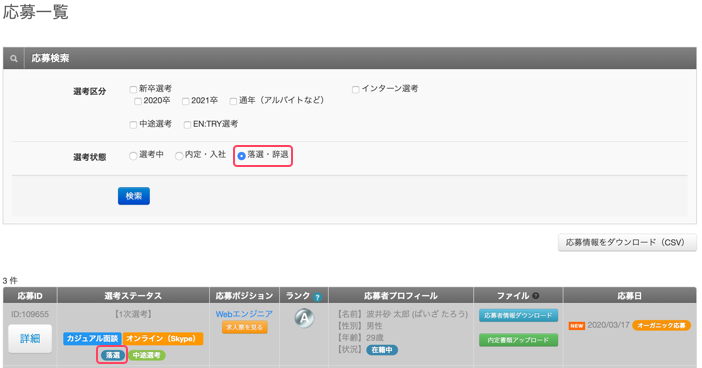Click the 応募ポジション column header
Viewport: 702px width, 368px height.
coord(244,296)
